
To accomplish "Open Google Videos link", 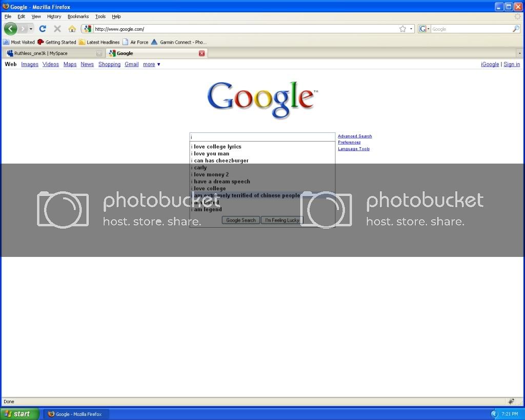I will coord(51,64).
